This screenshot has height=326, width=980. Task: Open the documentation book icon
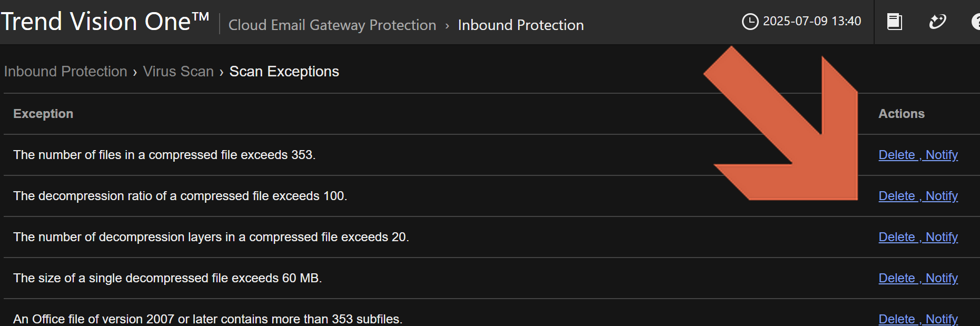tap(894, 22)
